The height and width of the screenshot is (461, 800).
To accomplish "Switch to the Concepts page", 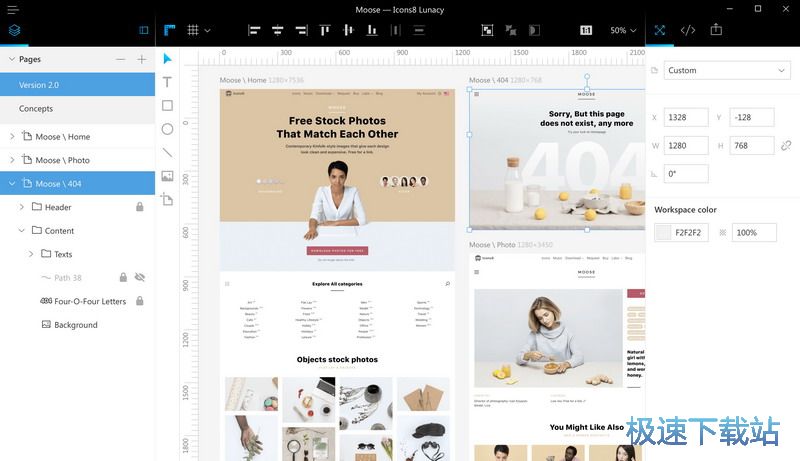I will click(36, 108).
